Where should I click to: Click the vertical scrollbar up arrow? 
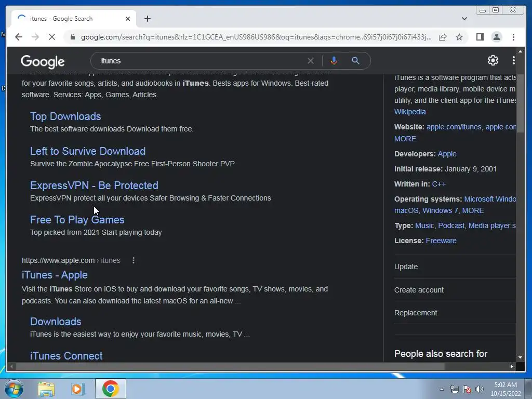pyautogui.click(x=520, y=51)
